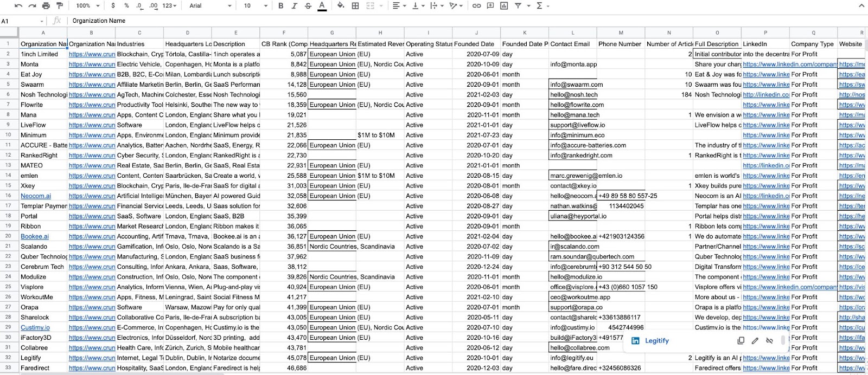Click the Faredirect organization cell

[x=43, y=368]
